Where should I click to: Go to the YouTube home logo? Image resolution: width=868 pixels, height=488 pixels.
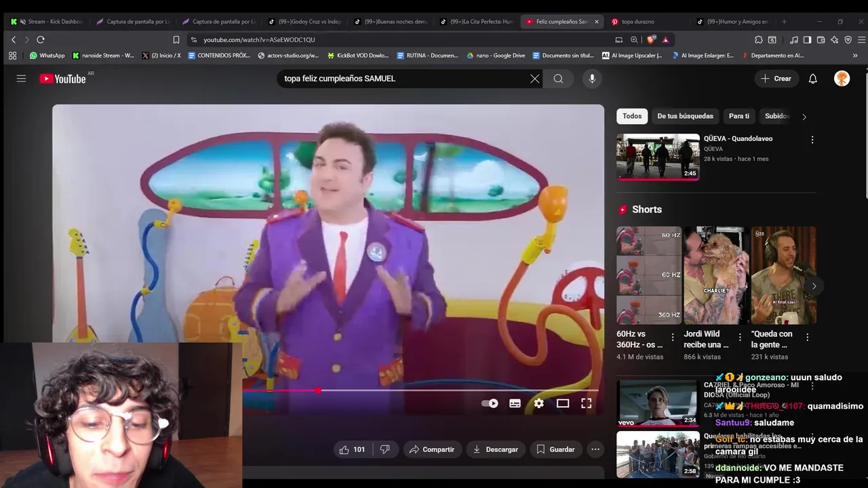click(62, 79)
